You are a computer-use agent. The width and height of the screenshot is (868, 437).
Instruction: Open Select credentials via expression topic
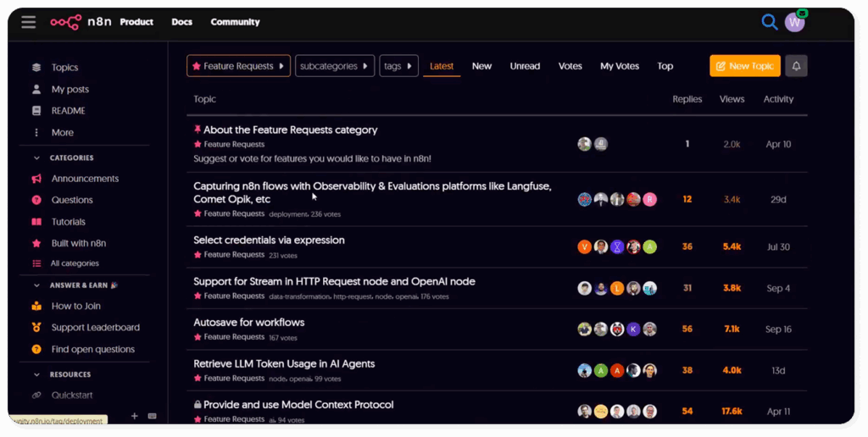[x=269, y=240]
